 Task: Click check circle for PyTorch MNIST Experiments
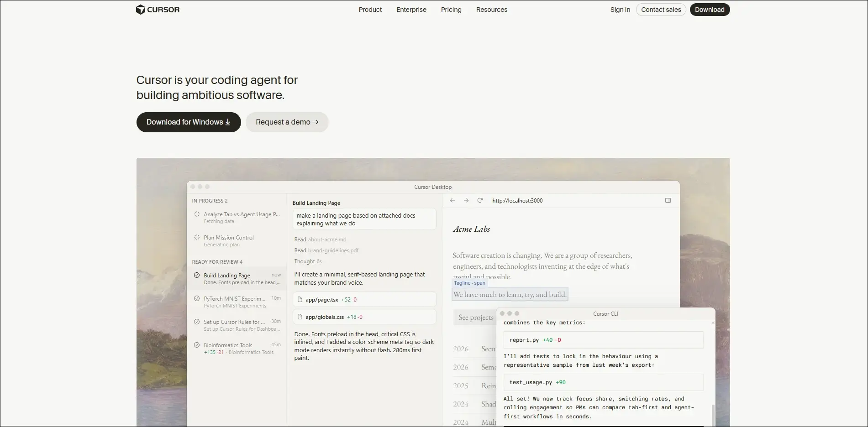tap(197, 298)
